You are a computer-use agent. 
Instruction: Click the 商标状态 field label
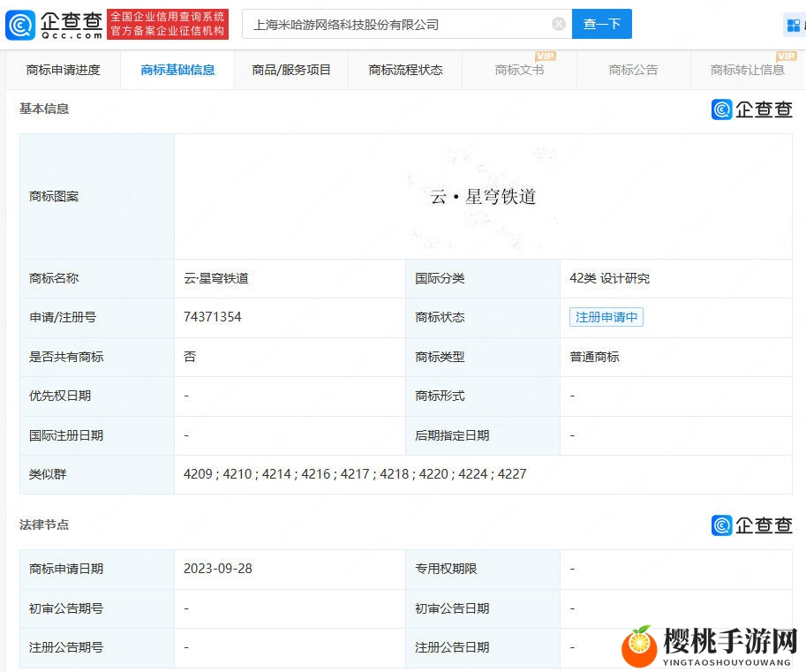[x=440, y=317]
